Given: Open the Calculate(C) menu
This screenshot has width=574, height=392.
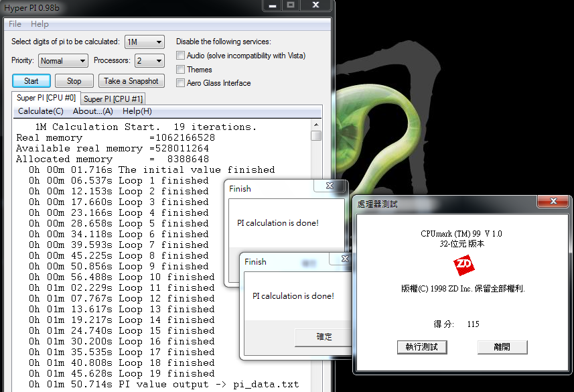Looking at the screenshot, I should [x=41, y=111].
